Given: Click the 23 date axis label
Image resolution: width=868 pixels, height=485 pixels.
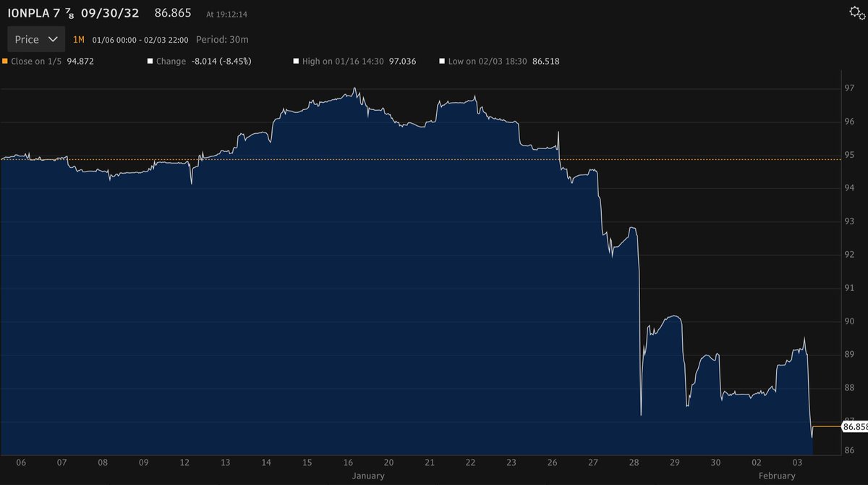Looking at the screenshot, I should [511, 463].
